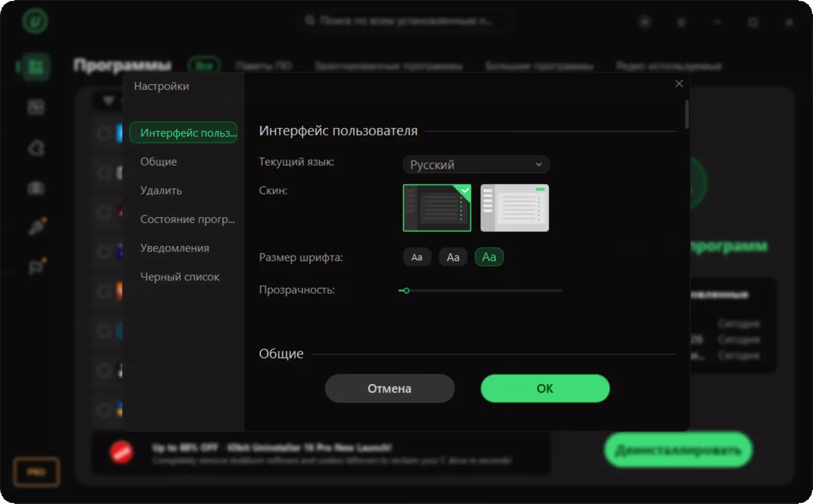Select the dark skin thumbnail
The image size is (813, 504).
coord(437,208)
